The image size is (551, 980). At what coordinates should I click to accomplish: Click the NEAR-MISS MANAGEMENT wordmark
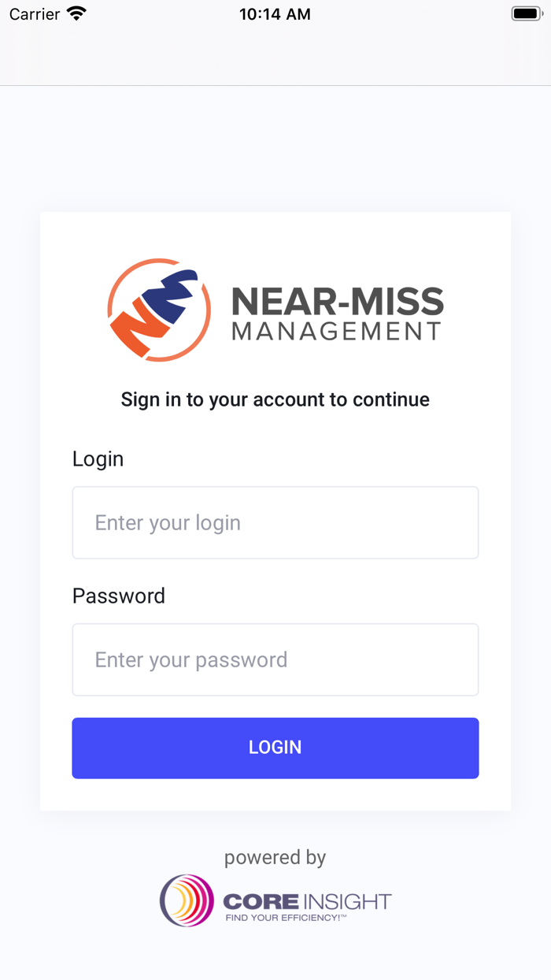338,313
